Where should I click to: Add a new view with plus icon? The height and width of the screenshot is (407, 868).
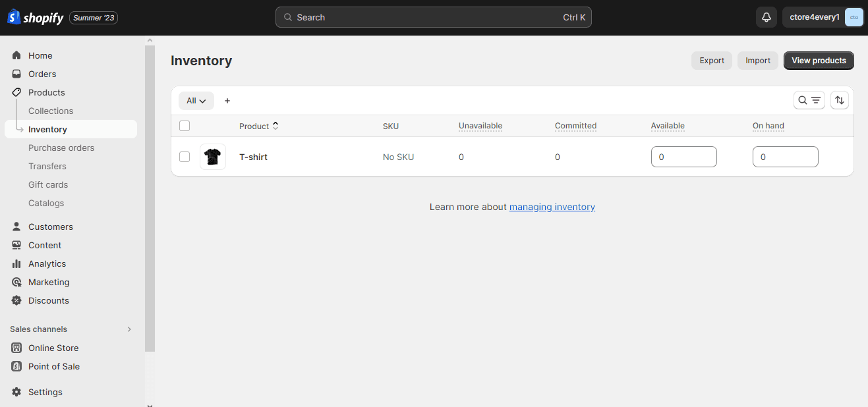[227, 101]
